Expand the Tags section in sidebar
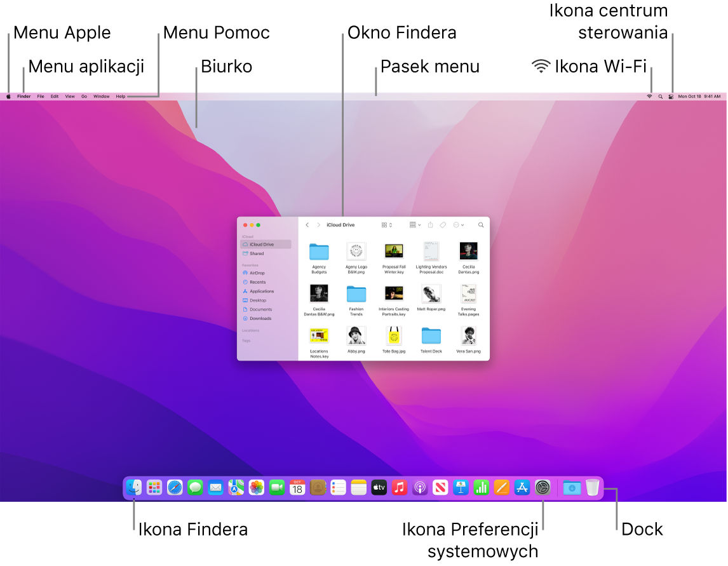The width and height of the screenshot is (728, 566). tap(246, 341)
